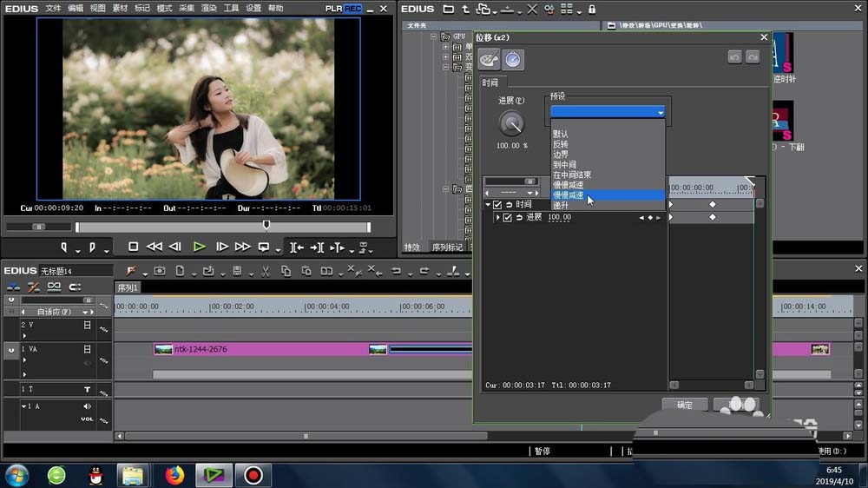The width and height of the screenshot is (868, 488).
Task: Select the 序列1 sequence tab
Action: [x=128, y=287]
